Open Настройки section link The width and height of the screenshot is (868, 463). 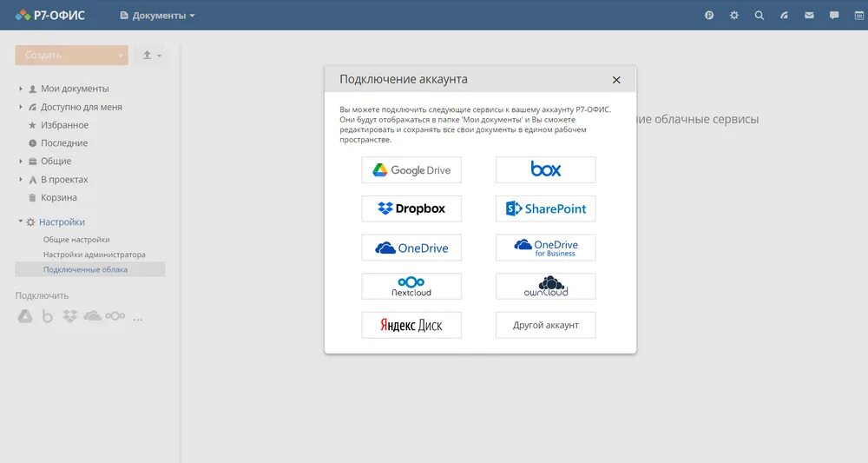[62, 222]
